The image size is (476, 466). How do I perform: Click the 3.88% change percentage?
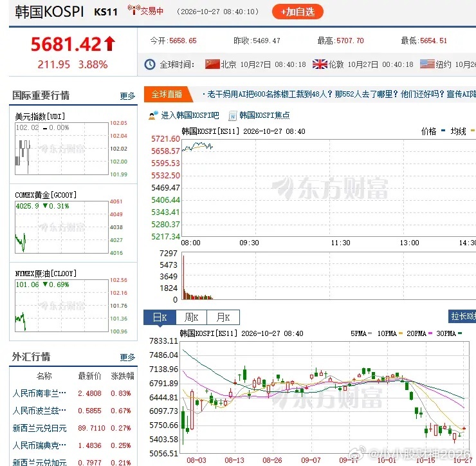pos(93,64)
